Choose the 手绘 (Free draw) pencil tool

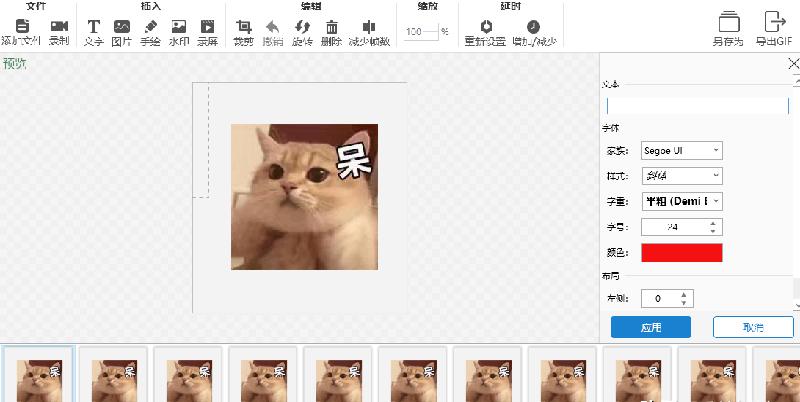click(x=150, y=26)
